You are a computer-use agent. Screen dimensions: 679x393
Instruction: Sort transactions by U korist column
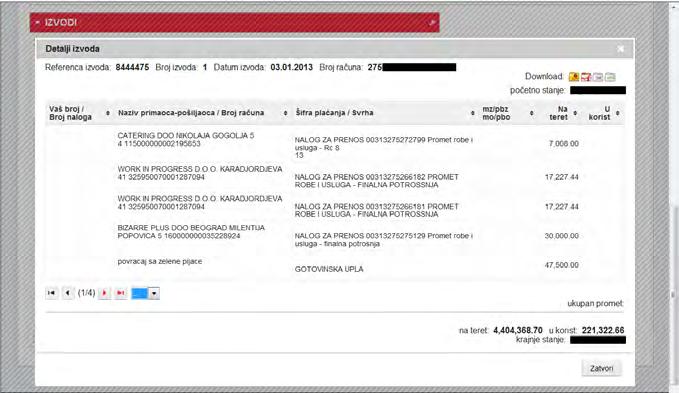click(618, 113)
